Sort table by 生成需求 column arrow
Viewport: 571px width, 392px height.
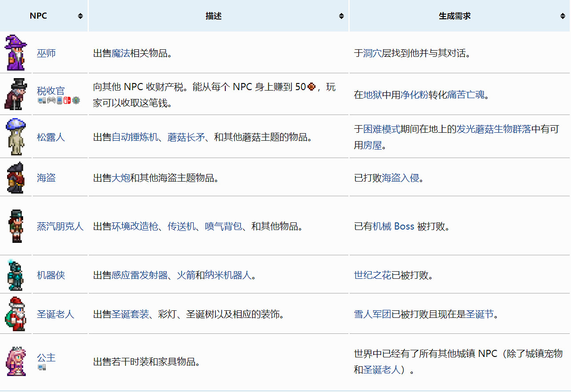point(563,16)
